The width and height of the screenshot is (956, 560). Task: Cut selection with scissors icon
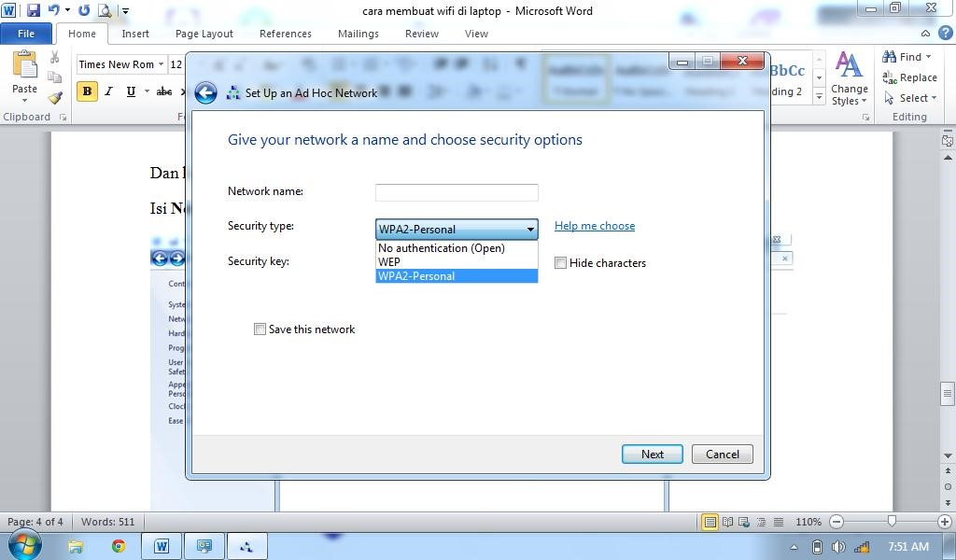55,57
